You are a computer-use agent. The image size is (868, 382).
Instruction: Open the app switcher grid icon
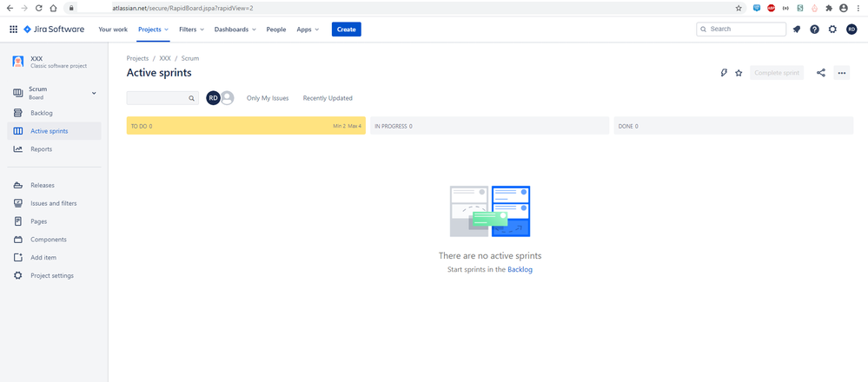[x=14, y=30]
